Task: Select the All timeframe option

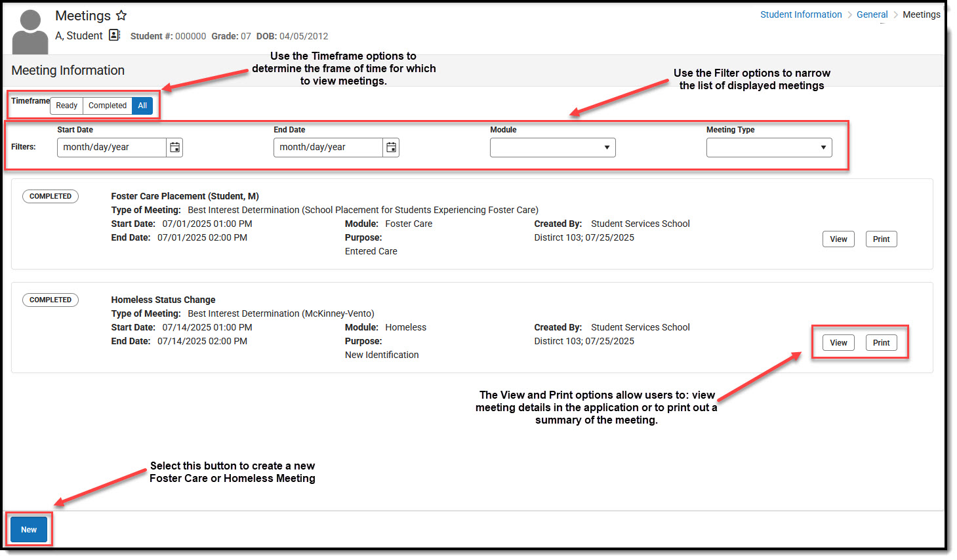Action: [142, 105]
